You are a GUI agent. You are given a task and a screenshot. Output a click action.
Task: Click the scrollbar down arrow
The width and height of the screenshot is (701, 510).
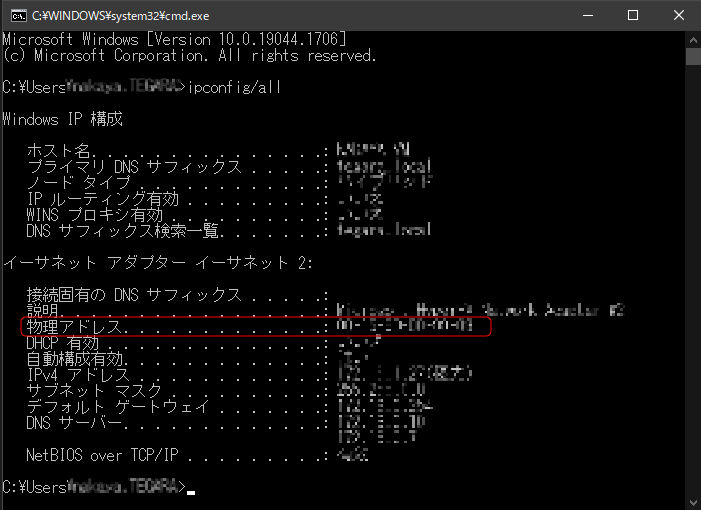(692, 501)
